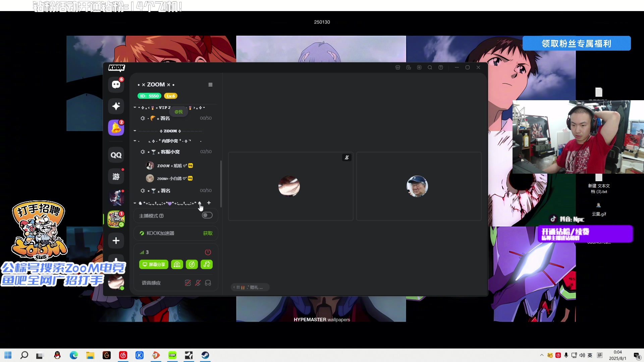The height and width of the screenshot is (362, 644).
Task: Select member ZOOM 小白鸽 in channel list
Action: click(169, 178)
